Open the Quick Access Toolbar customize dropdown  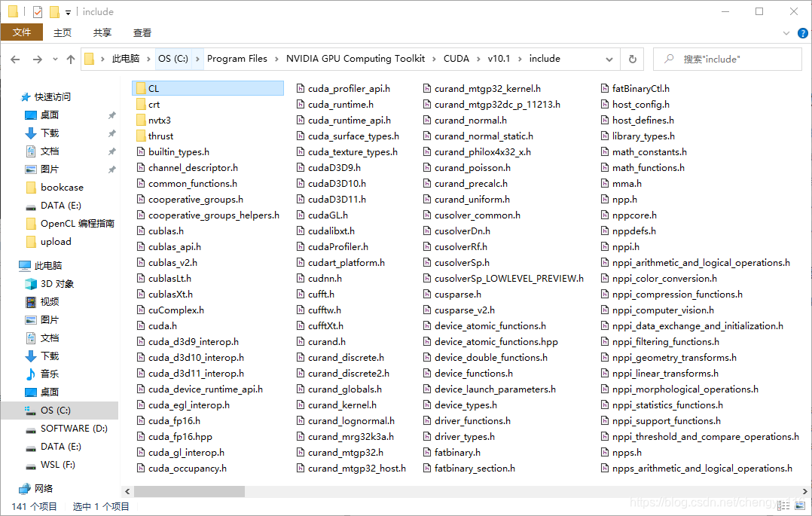pos(68,13)
